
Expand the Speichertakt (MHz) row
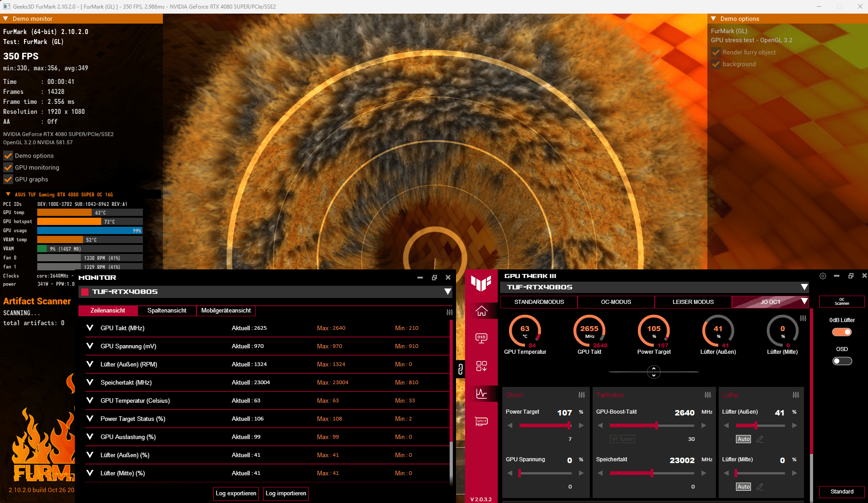[90, 382]
